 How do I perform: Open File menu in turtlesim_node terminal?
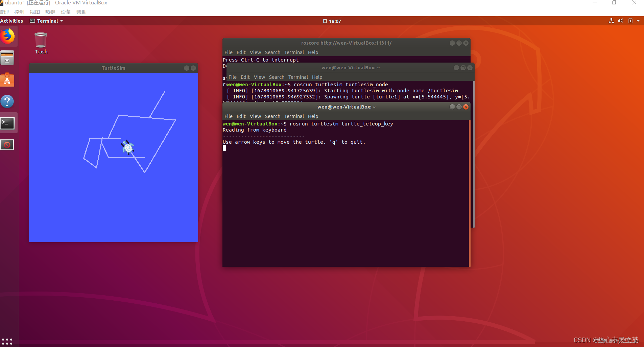pyautogui.click(x=233, y=77)
